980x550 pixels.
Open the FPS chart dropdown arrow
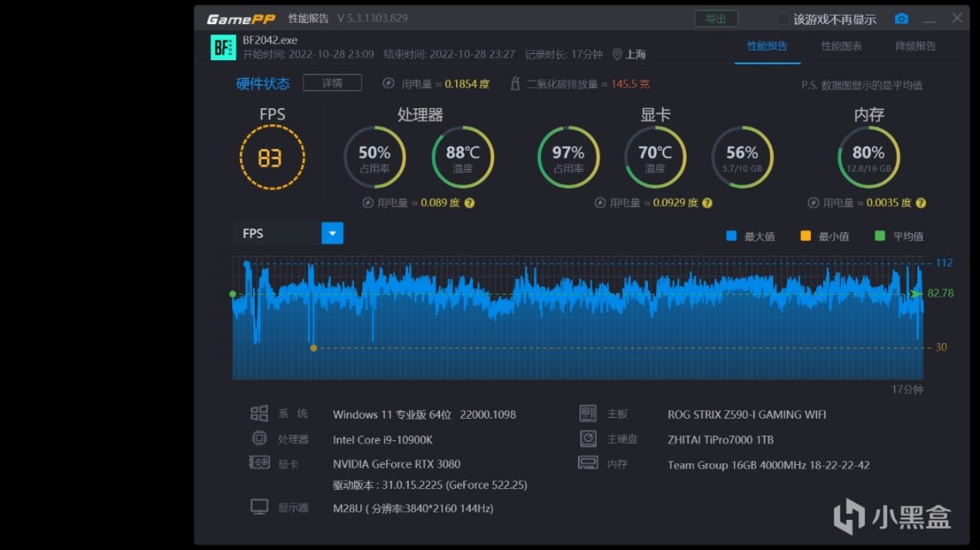(x=333, y=233)
